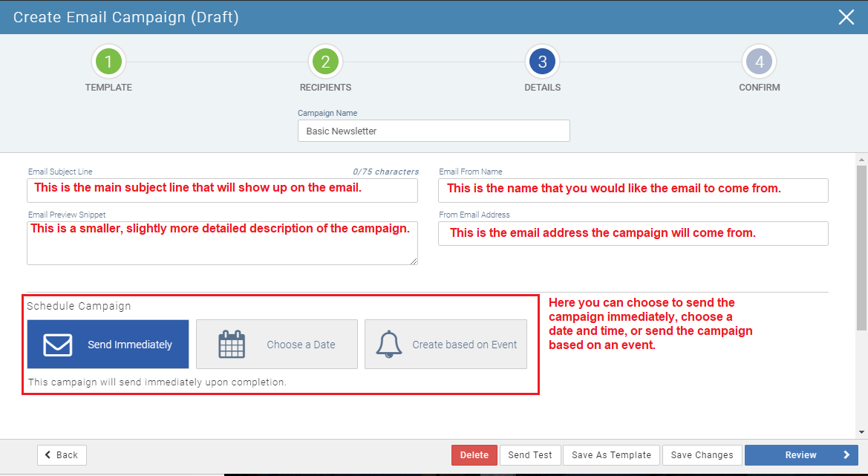
Task: Click the TEMPLATE step label
Action: pos(108,88)
